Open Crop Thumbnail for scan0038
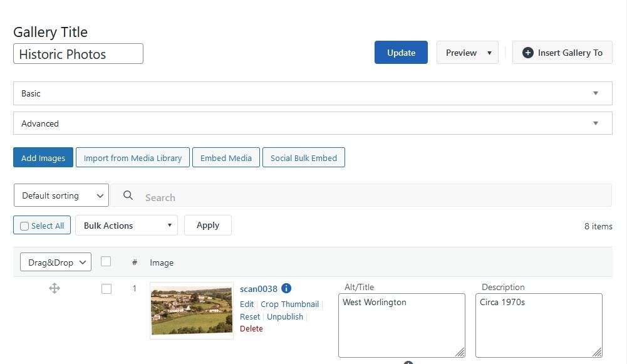 pos(289,304)
